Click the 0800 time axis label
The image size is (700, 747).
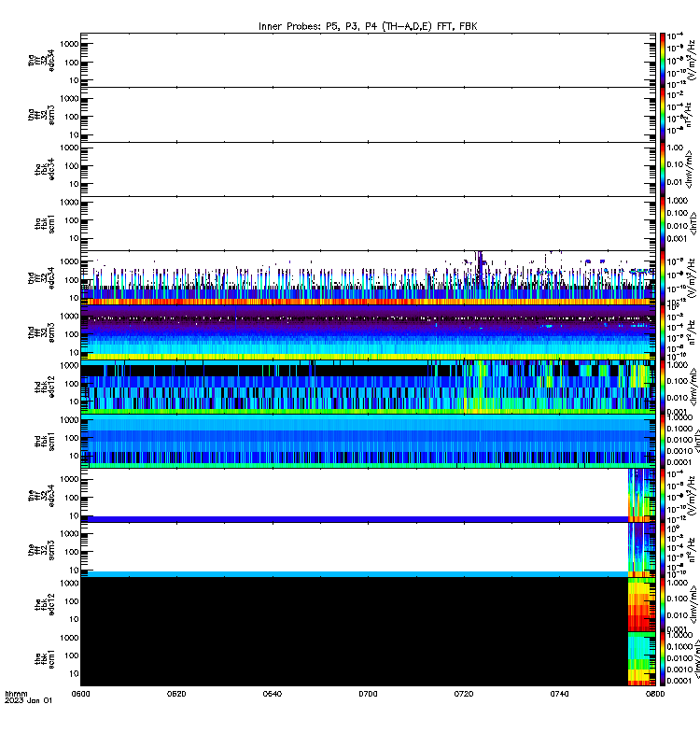[655, 694]
